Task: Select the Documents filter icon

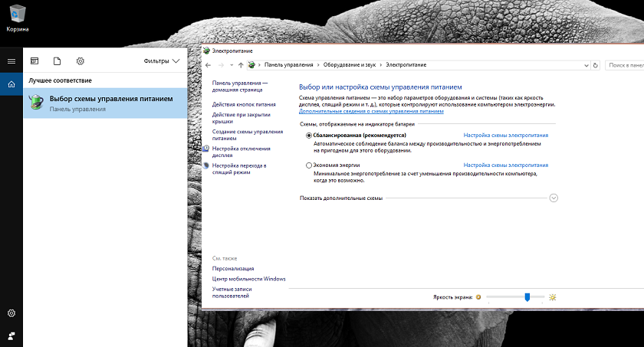Action: pos(58,61)
